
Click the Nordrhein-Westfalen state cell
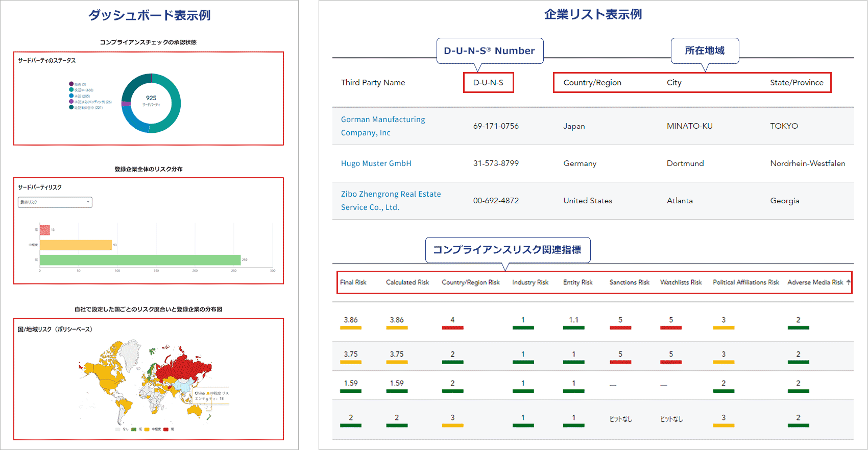pos(808,163)
